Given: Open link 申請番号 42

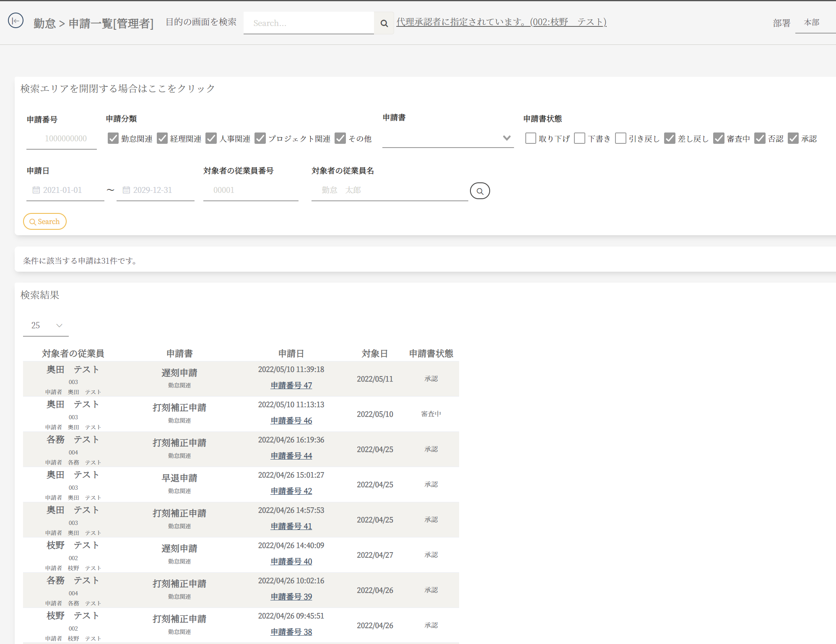Looking at the screenshot, I should (x=291, y=491).
